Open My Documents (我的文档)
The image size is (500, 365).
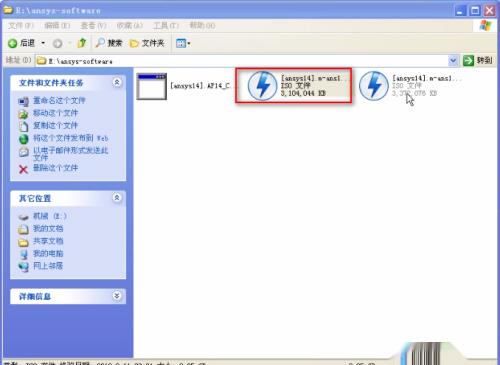coord(48,228)
